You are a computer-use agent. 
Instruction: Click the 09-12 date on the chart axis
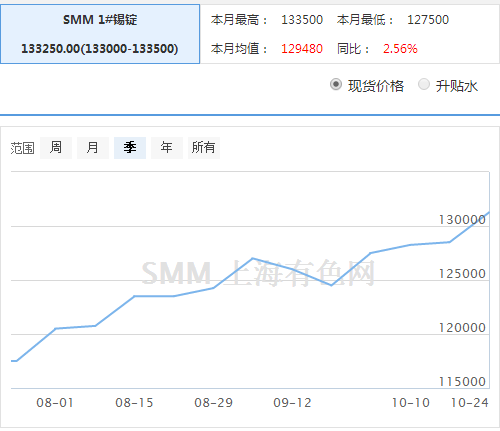pos(292,403)
